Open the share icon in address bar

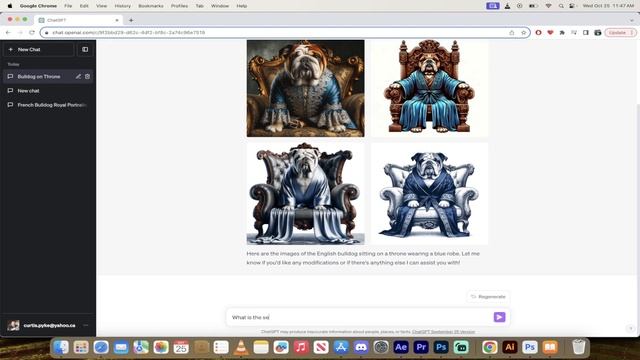511,33
